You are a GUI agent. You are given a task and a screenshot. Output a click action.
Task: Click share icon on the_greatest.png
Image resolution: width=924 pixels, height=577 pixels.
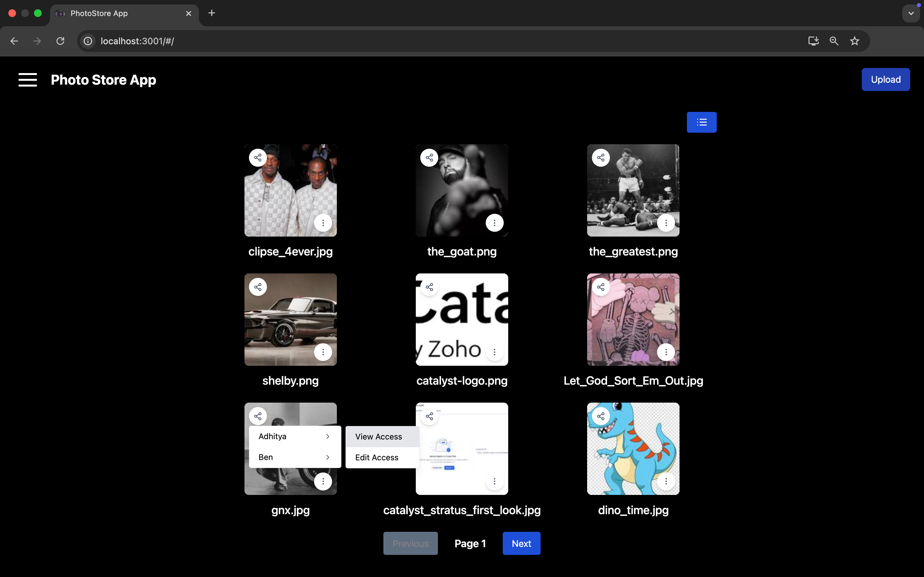601,158
